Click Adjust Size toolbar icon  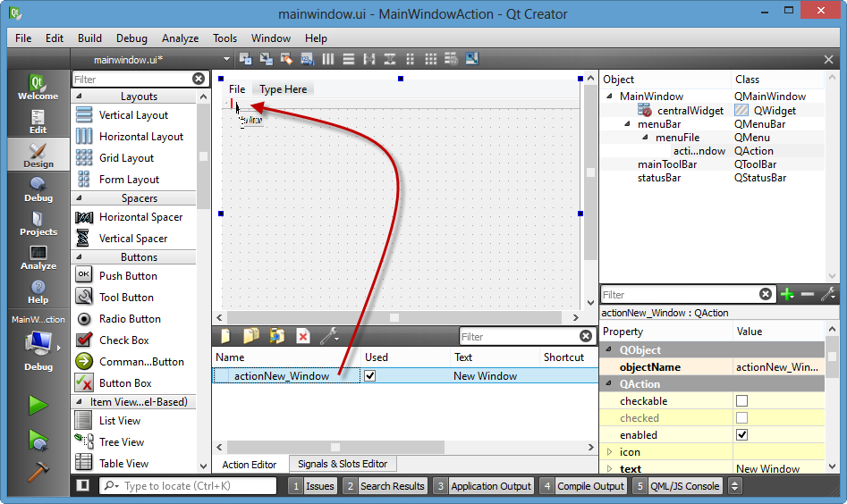coord(471,59)
